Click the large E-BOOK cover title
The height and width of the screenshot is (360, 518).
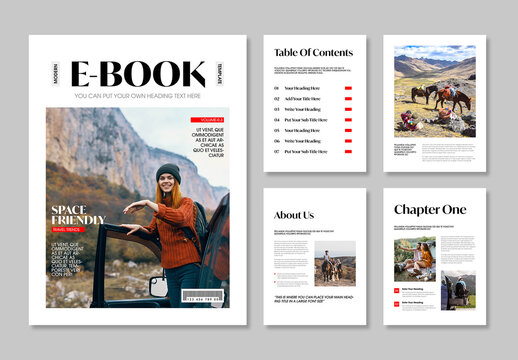click(x=138, y=74)
